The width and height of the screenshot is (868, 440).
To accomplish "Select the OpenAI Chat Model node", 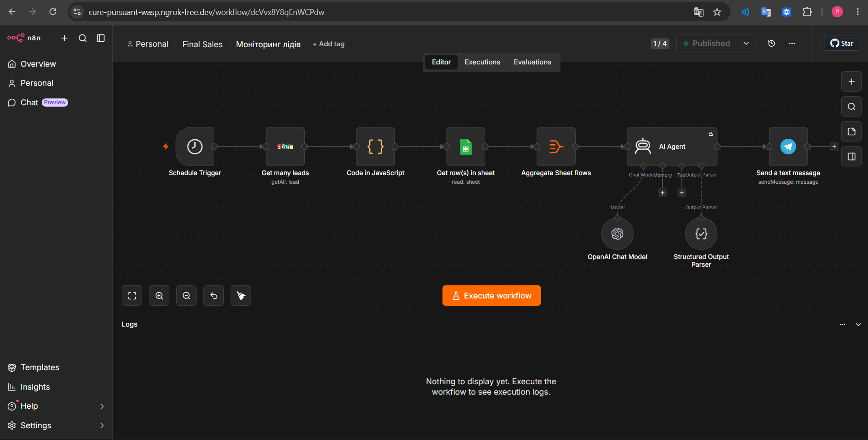I will click(x=617, y=234).
